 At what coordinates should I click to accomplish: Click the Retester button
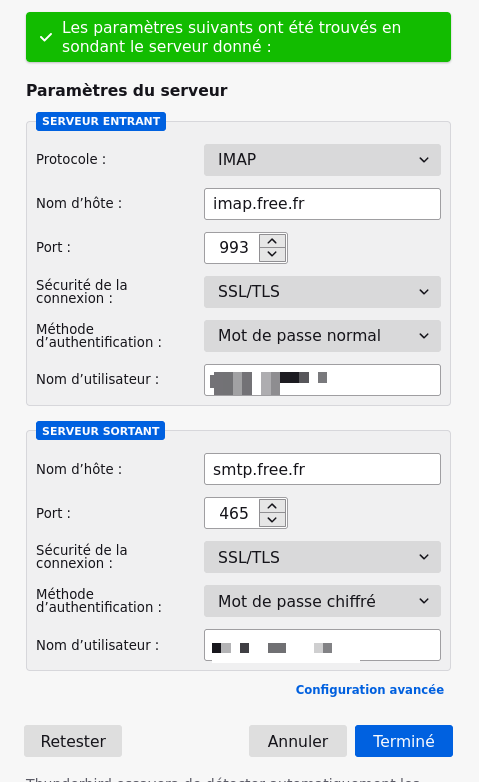[x=73, y=741]
